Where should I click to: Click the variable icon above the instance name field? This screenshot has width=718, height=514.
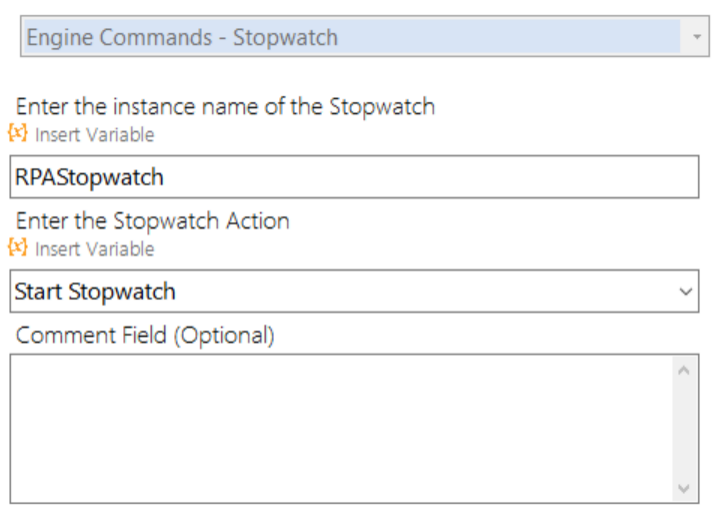coord(18,133)
